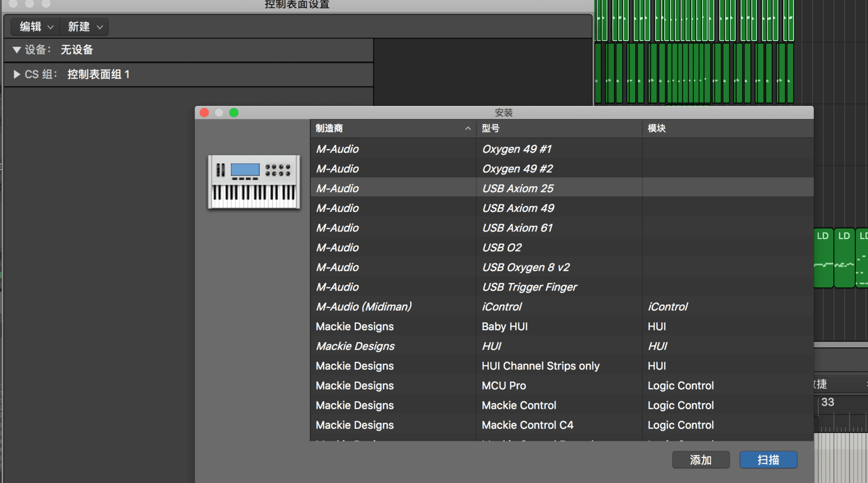
Task: Select the USB Trigger Finger row
Action: click(x=561, y=287)
